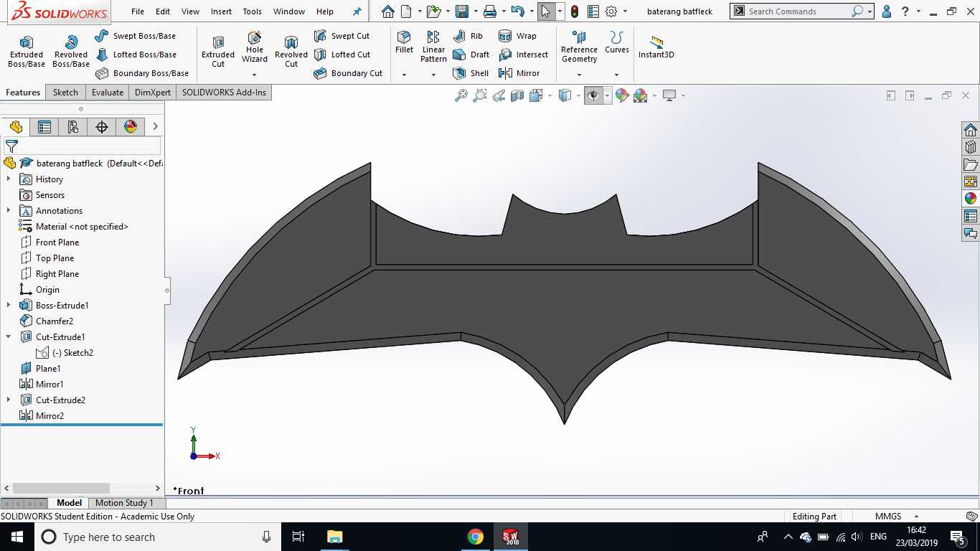Screen dimensions: 980x551
Task: Switch to the DimXpertManager panel tab
Action: [x=102, y=127]
